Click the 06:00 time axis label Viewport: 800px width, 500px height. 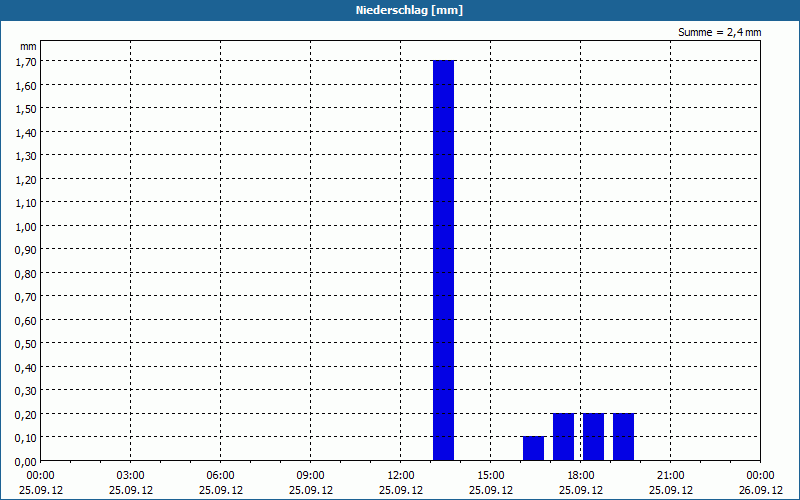coord(220,476)
